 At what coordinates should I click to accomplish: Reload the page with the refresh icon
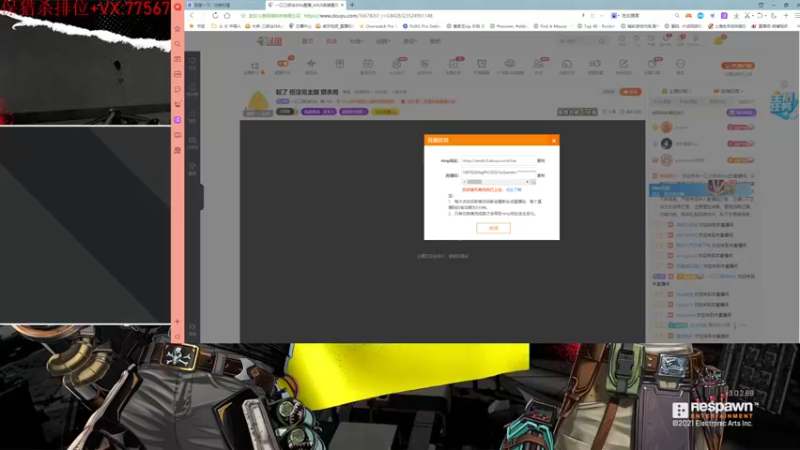point(215,16)
